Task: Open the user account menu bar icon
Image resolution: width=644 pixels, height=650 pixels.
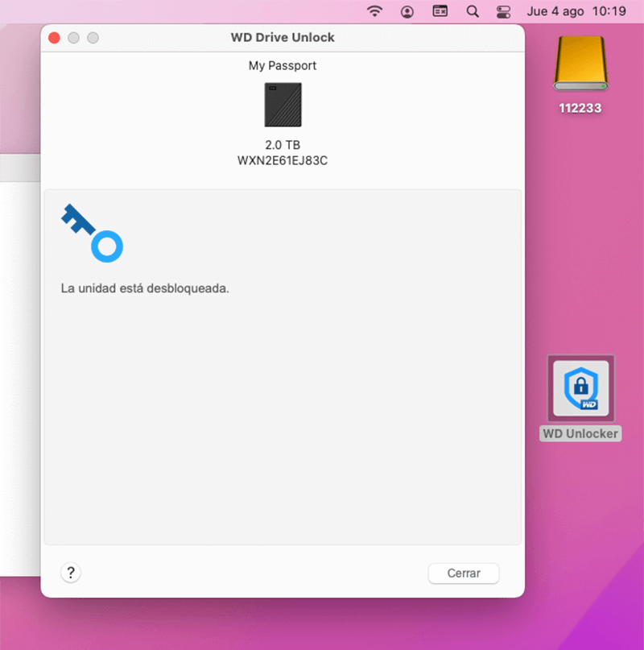Action: 407,11
